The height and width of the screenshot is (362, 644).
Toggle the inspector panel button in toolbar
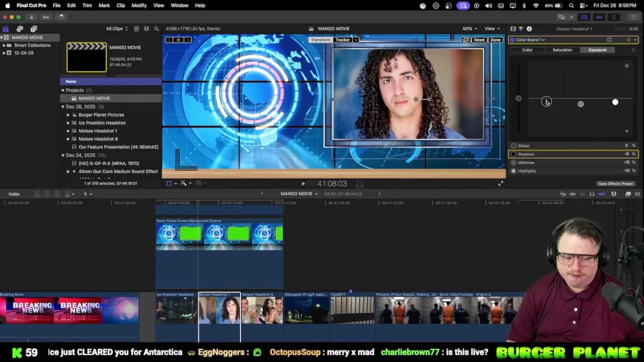tap(613, 17)
